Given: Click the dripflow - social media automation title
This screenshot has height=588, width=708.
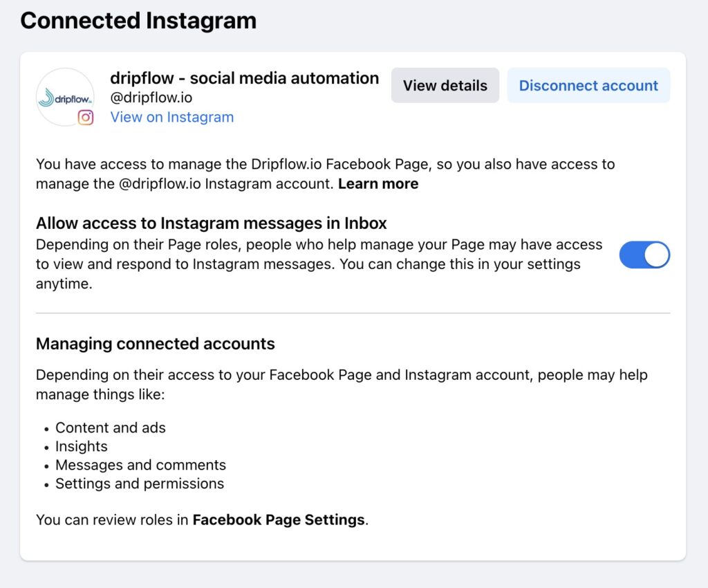Looking at the screenshot, I should click(244, 78).
